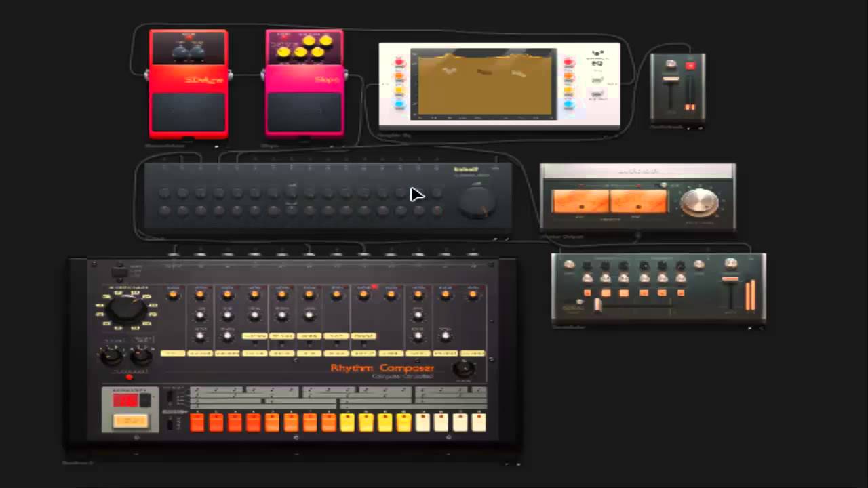Viewport: 868px width, 488px height.
Task: Click the left black knob under the selector dial
Action: click(111, 354)
